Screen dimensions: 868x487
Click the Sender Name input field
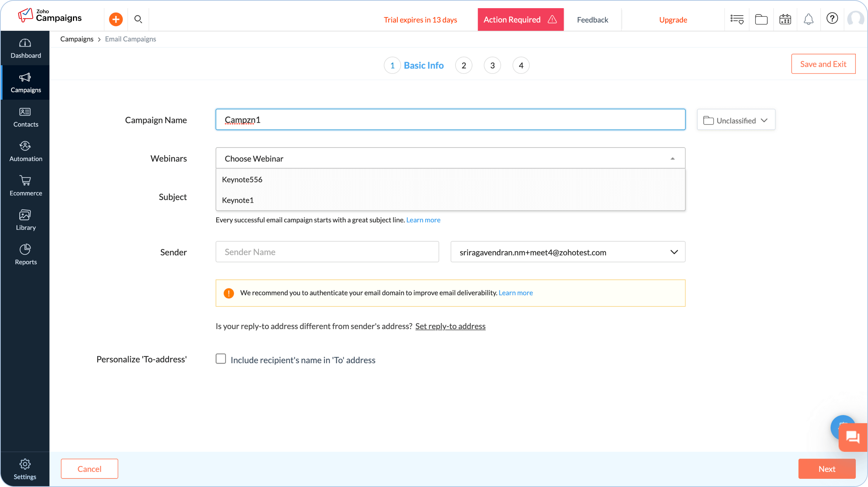(327, 252)
